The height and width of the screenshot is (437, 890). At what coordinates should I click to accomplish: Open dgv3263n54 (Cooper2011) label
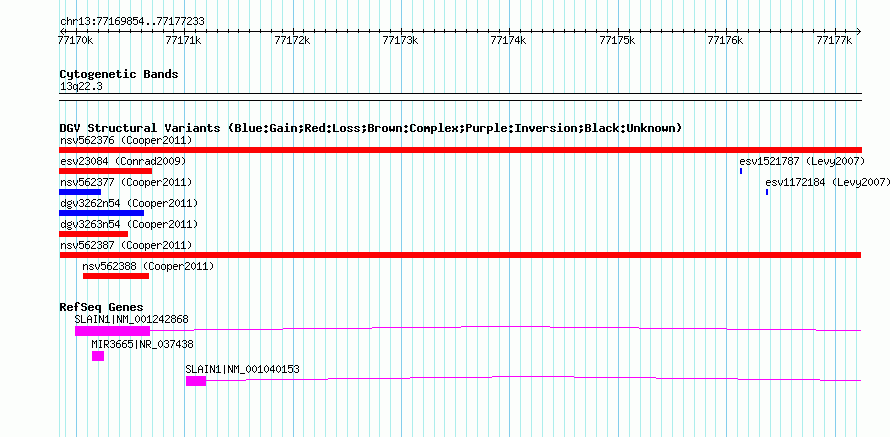pos(129,224)
